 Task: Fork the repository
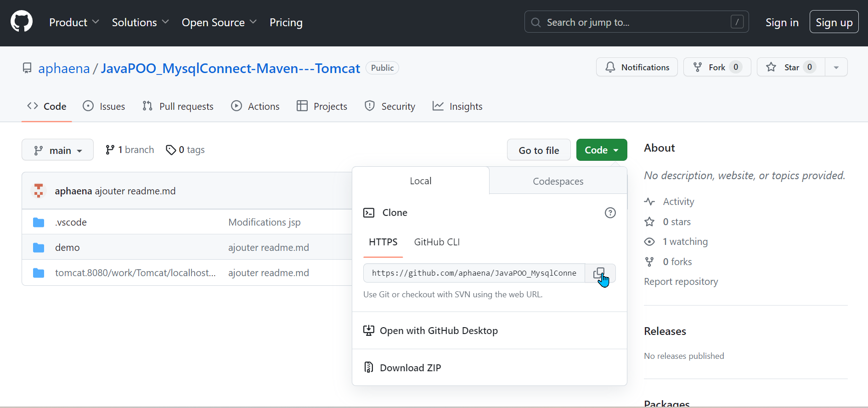(716, 68)
